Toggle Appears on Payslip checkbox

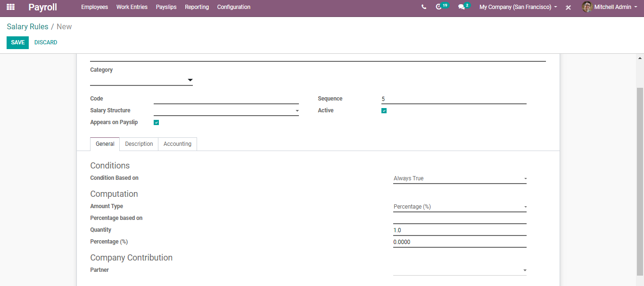[x=157, y=123]
